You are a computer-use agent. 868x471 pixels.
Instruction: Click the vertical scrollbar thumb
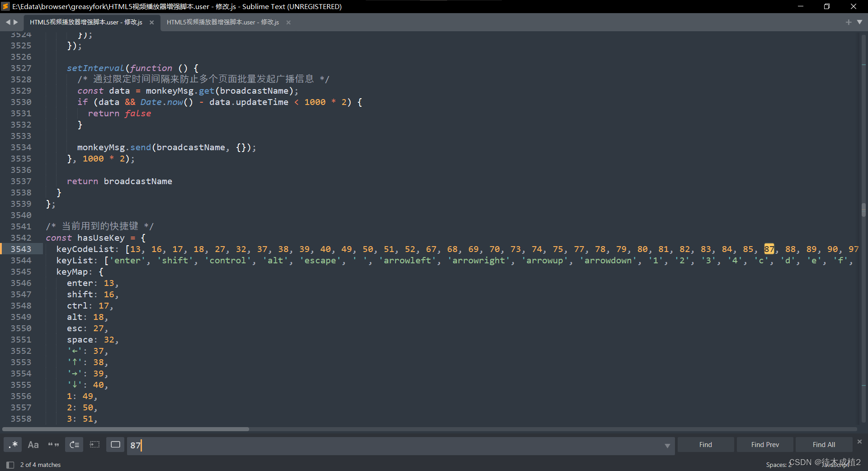[x=863, y=210]
